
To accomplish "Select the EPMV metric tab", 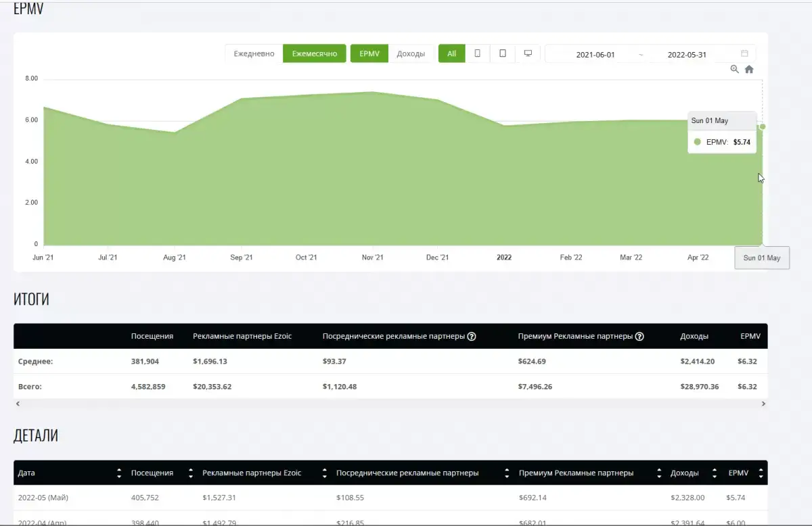I will point(369,53).
